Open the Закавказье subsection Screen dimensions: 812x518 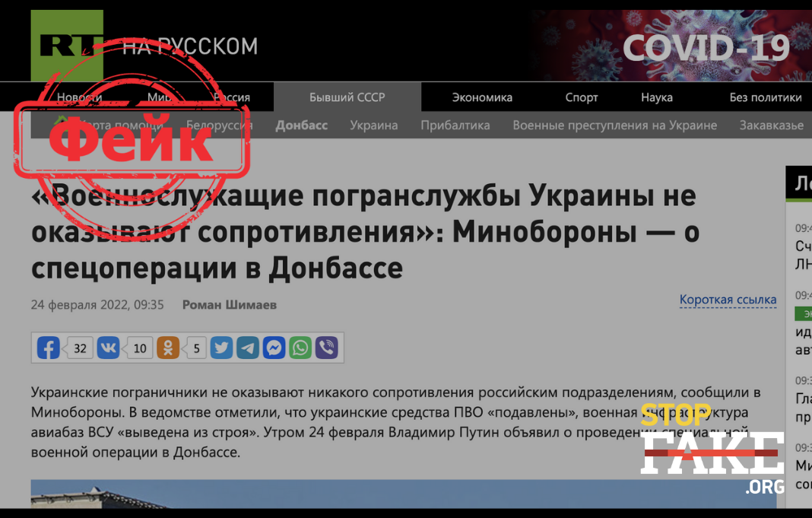[x=772, y=126]
